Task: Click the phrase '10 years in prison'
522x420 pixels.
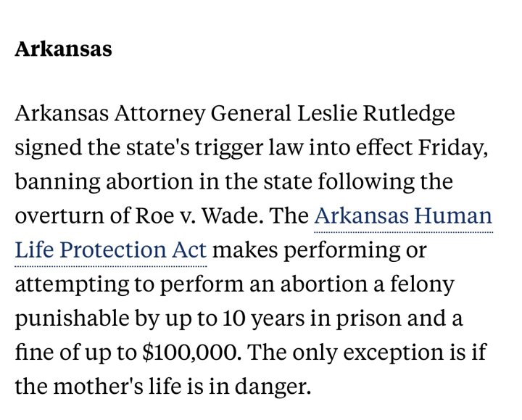Action: click(x=312, y=318)
